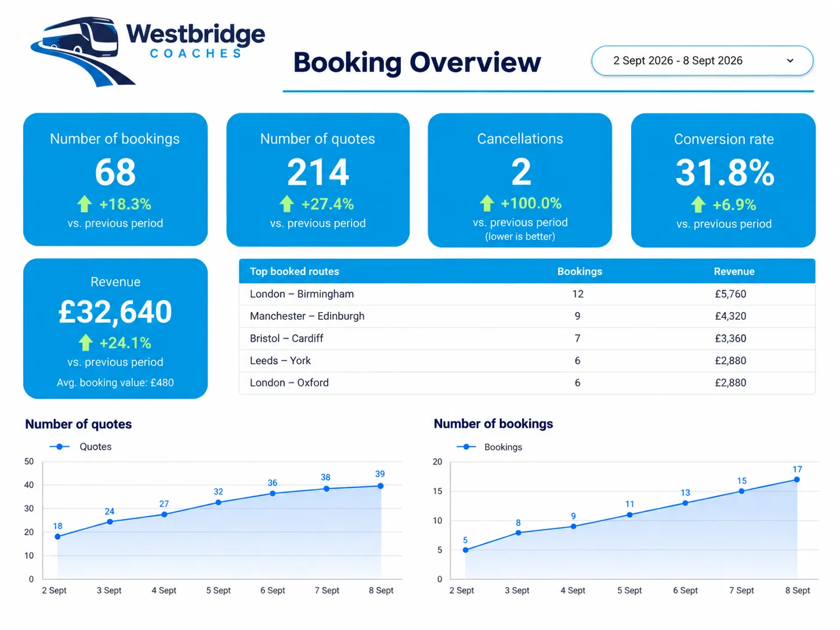
Task: Select the Bristol – Cardiff route row
Action: [527, 338]
